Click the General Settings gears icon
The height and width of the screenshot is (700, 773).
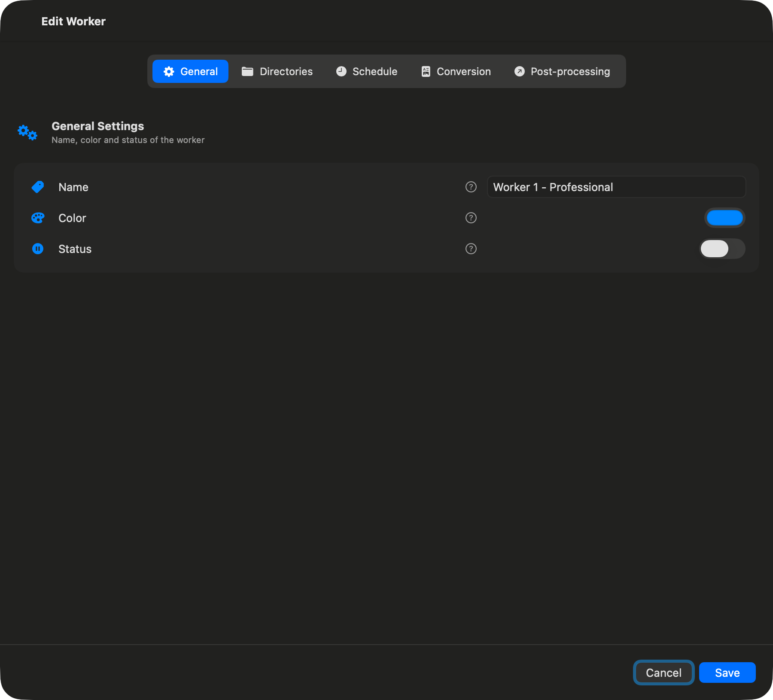(27, 132)
